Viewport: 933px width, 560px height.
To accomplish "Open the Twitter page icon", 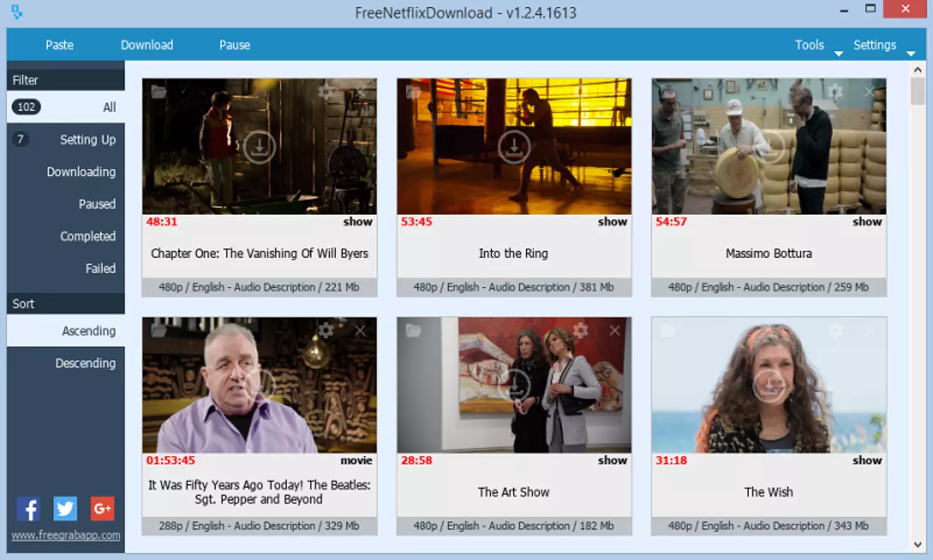I will [65, 509].
